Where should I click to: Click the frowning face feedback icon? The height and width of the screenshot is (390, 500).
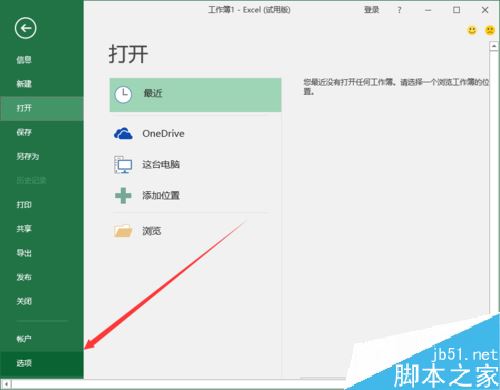[490, 30]
